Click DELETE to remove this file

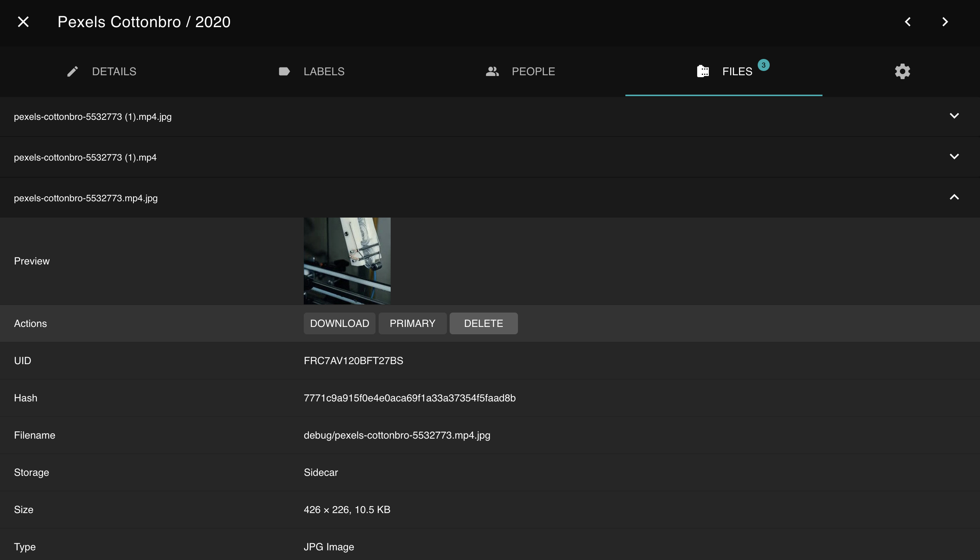[483, 323]
